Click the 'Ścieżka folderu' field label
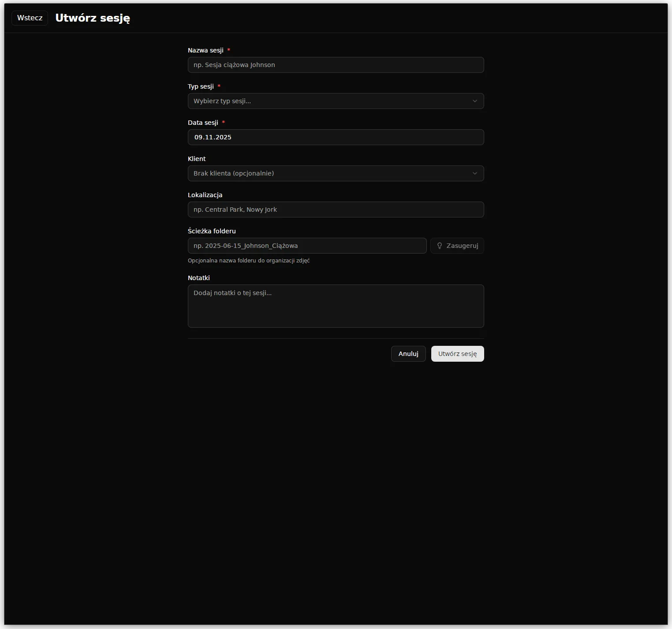672x629 pixels. tap(212, 231)
